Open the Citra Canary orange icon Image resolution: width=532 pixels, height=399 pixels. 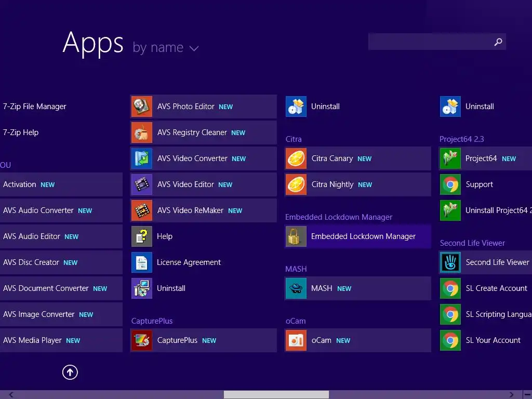(x=296, y=158)
